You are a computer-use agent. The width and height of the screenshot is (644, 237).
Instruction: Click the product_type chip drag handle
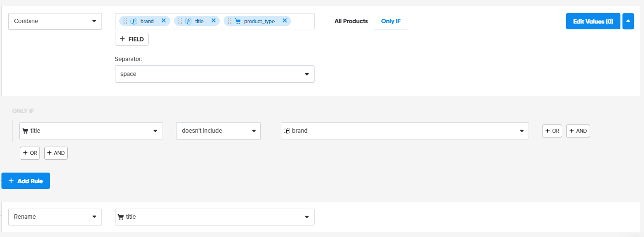click(230, 21)
